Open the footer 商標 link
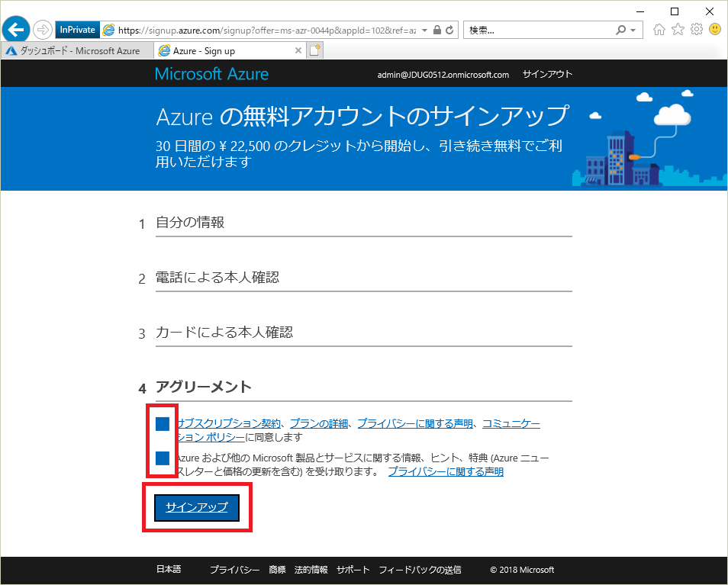This screenshot has width=728, height=585. pyautogui.click(x=277, y=570)
